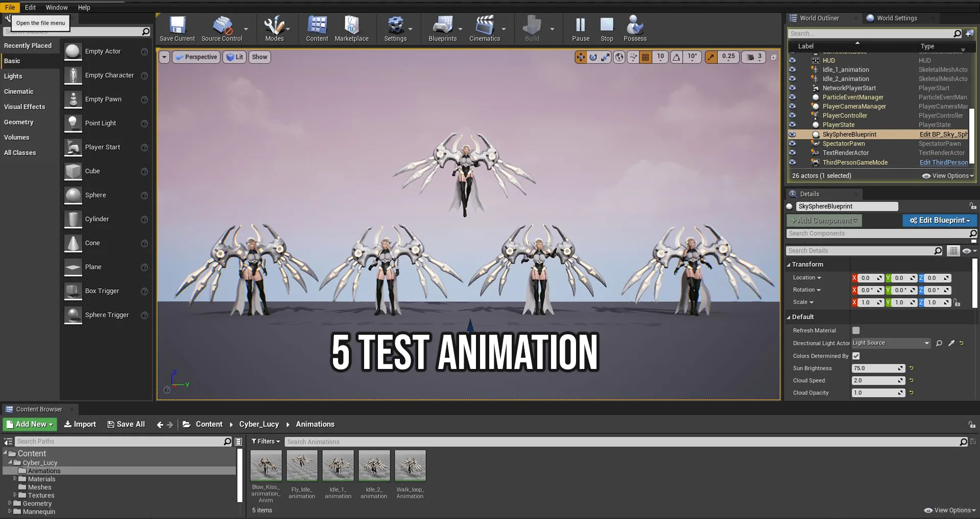This screenshot has width=980, height=519.
Task: Toggle scale snapping icon in the viewport
Action: 711,57
